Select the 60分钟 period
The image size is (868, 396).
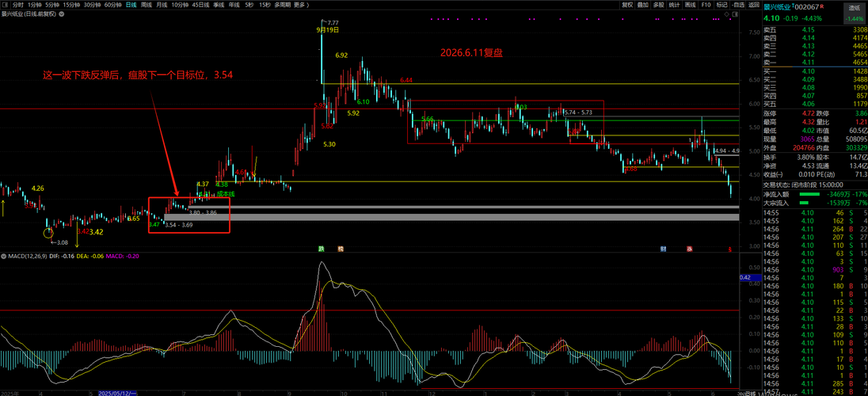(113, 5)
